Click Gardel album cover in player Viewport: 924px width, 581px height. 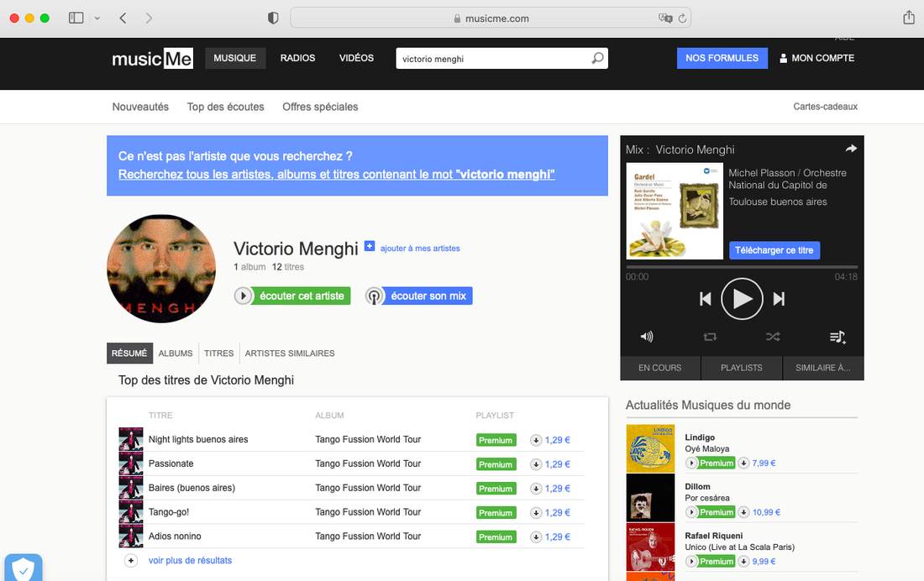675,211
